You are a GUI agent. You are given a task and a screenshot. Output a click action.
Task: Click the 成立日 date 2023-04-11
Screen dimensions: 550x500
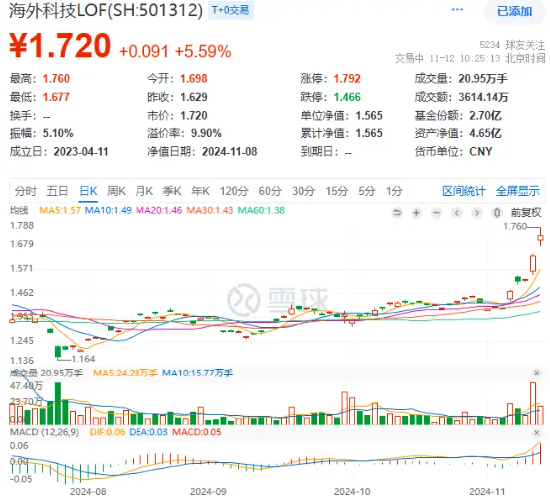pos(81,152)
